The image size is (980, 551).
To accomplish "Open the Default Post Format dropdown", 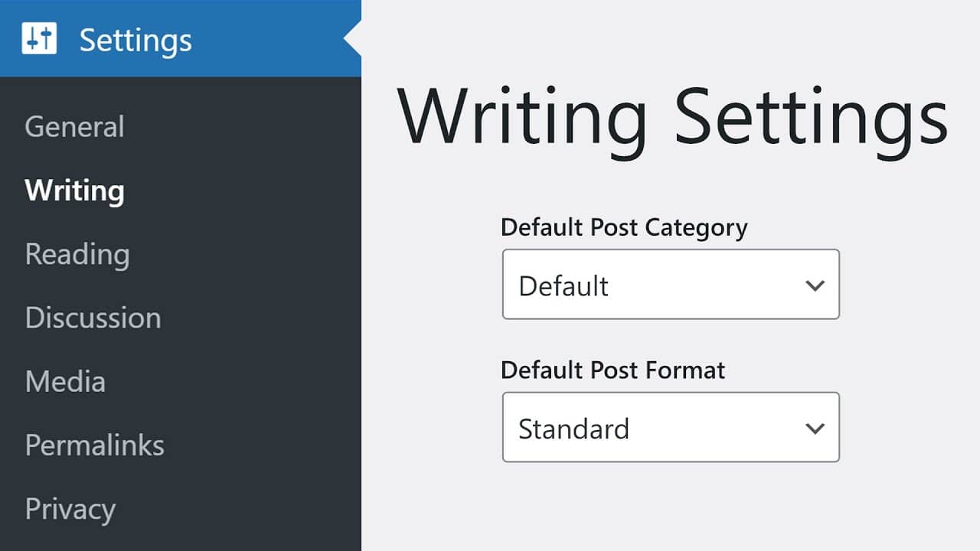I will [x=670, y=428].
